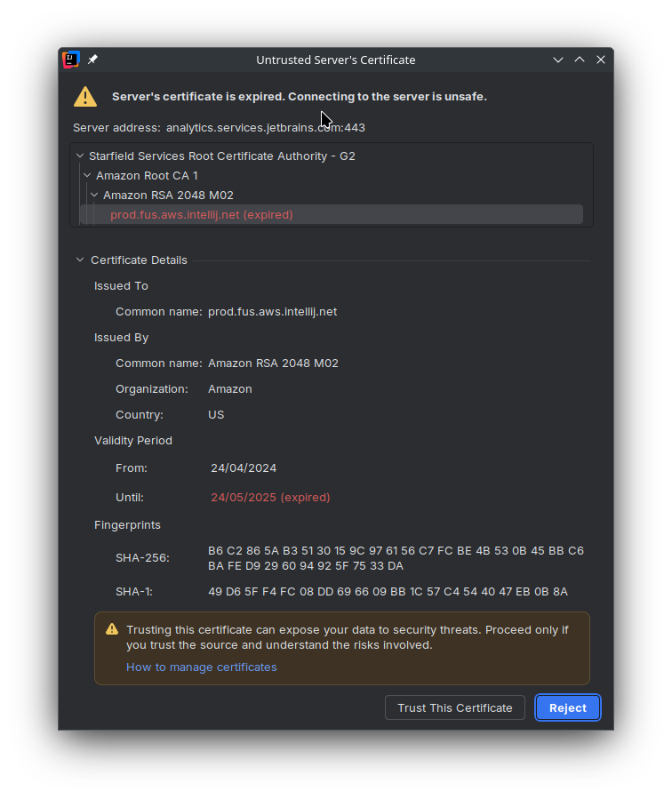The height and width of the screenshot is (799, 672).
Task: Select Starfield Services Root Certificate Authority - G2
Action: (222, 156)
